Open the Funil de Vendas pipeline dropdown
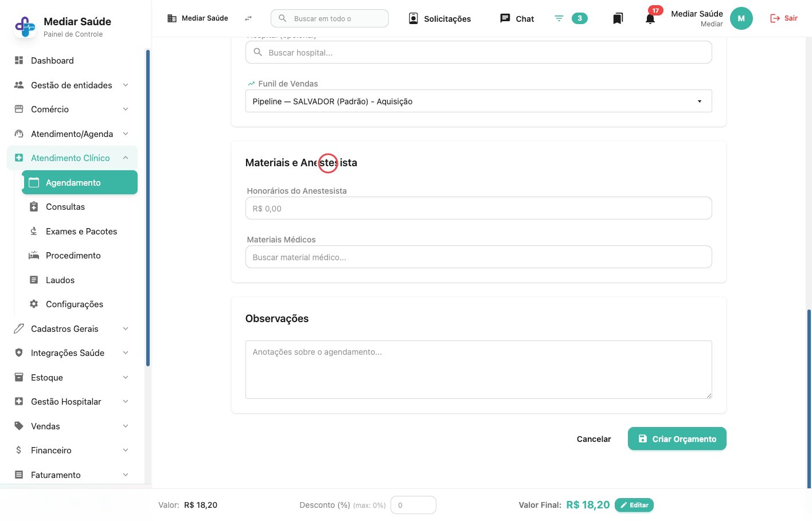Screen dimensions: 812x521 [x=478, y=101]
